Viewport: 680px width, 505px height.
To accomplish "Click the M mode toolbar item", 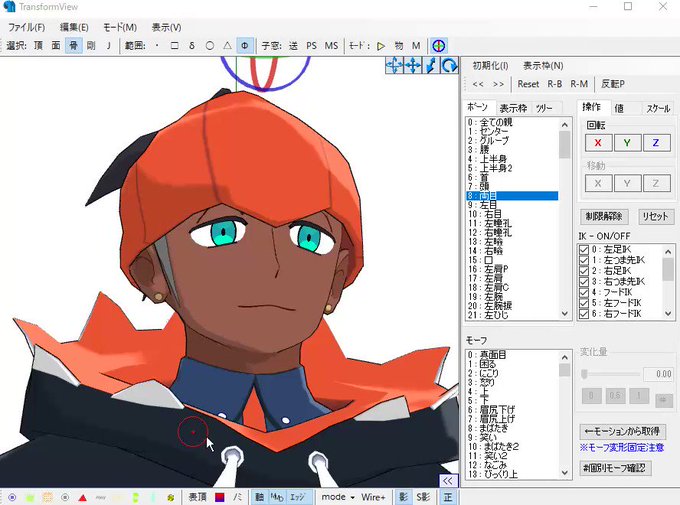I will coord(416,46).
